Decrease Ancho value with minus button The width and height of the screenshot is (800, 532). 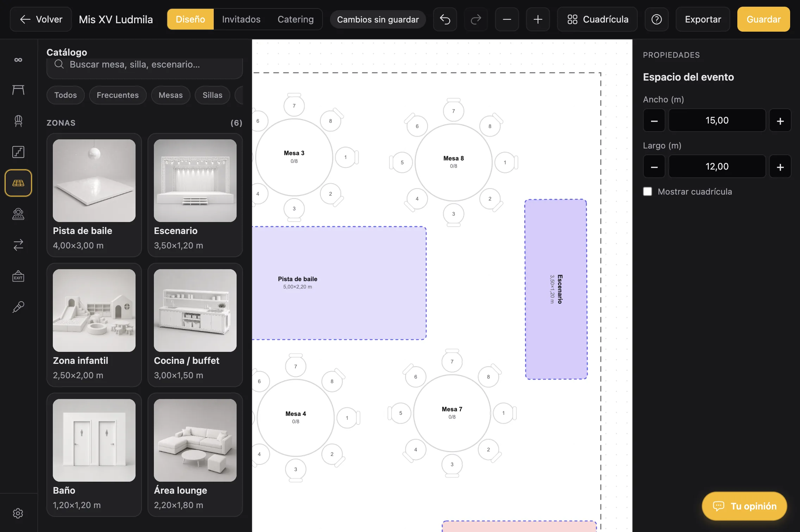[654, 121]
